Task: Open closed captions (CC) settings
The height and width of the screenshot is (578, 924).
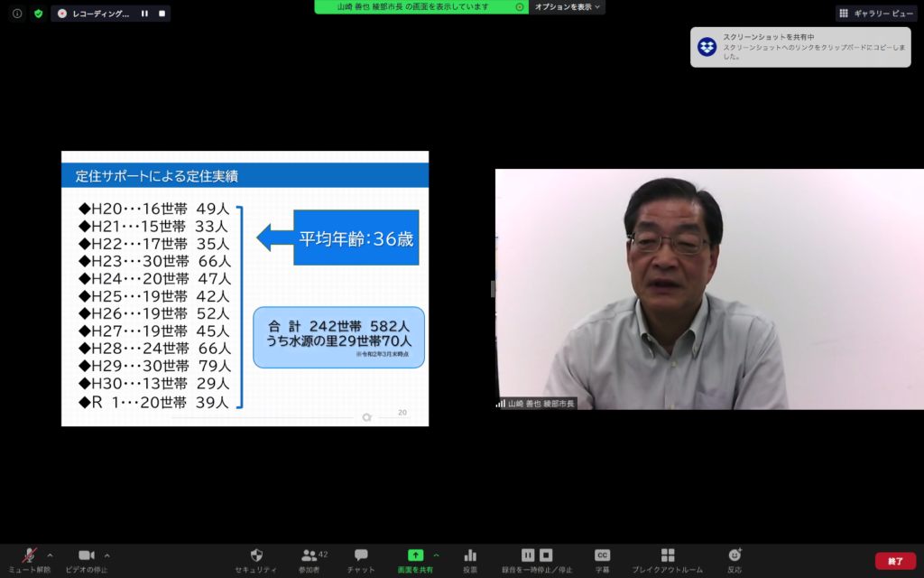Action: 602,555
